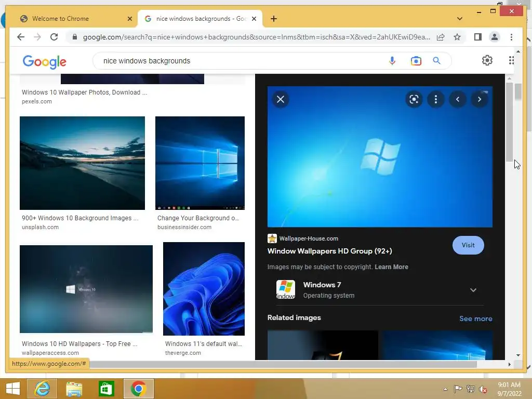Open the Learn More copyright link
The height and width of the screenshot is (399, 532).
point(391,267)
